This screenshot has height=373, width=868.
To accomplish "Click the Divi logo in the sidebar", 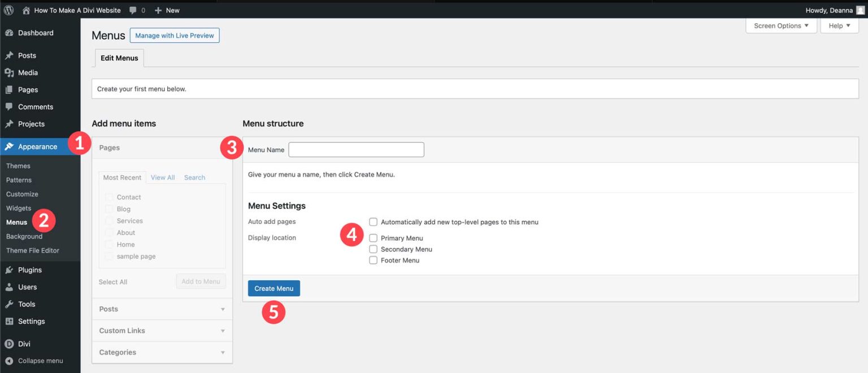I will tap(8, 343).
